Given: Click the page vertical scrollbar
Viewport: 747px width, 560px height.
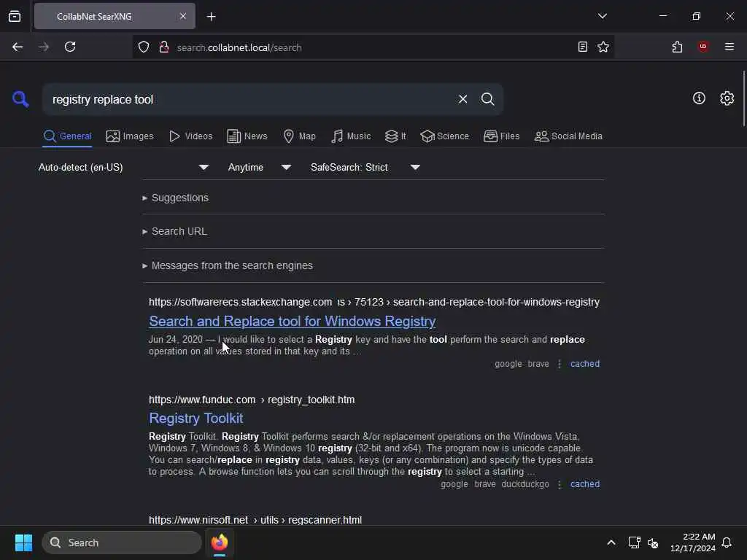Looking at the screenshot, I should point(743,98).
